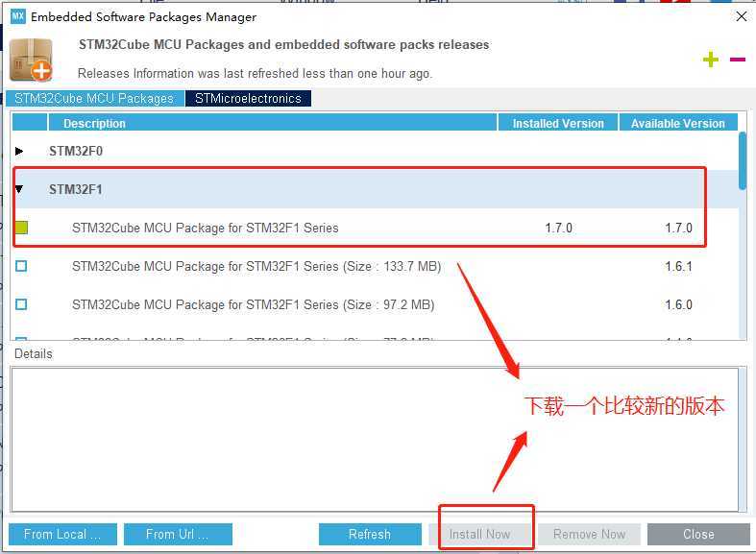Screen dimensions: 756x554
Task: Click the Install Now button
Action: (x=479, y=534)
